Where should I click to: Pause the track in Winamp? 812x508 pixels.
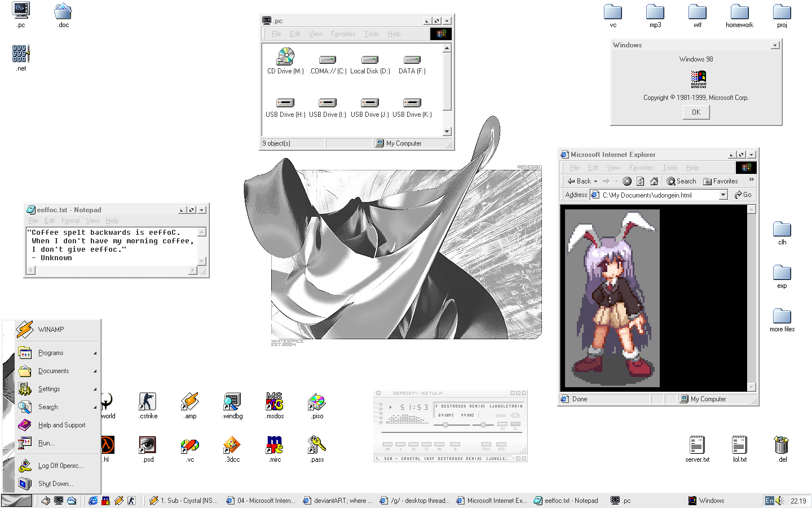click(x=414, y=445)
